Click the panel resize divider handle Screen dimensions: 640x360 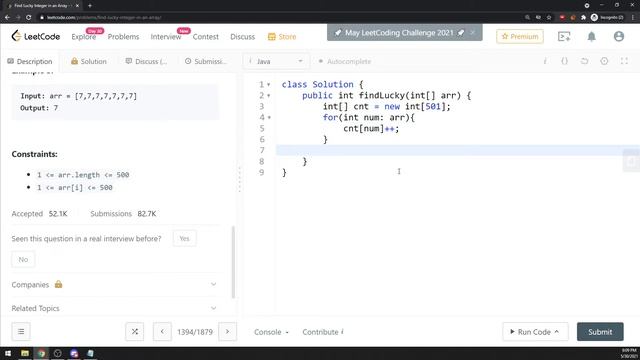[240, 179]
